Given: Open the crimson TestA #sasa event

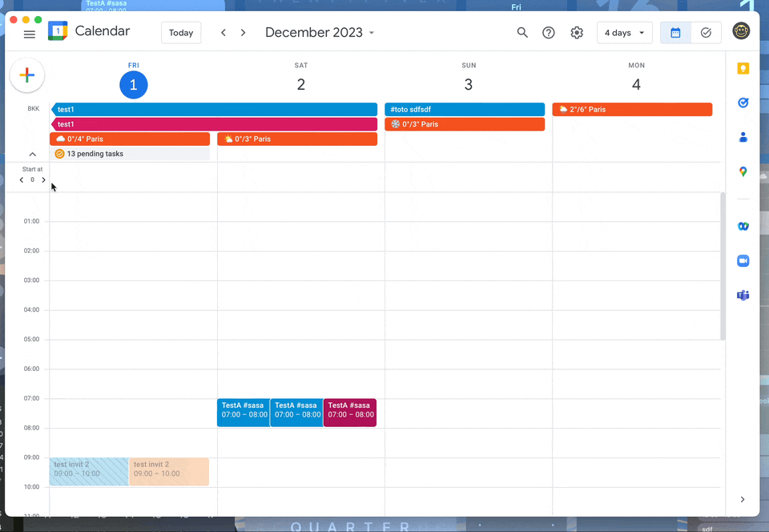Looking at the screenshot, I should click(350, 413).
